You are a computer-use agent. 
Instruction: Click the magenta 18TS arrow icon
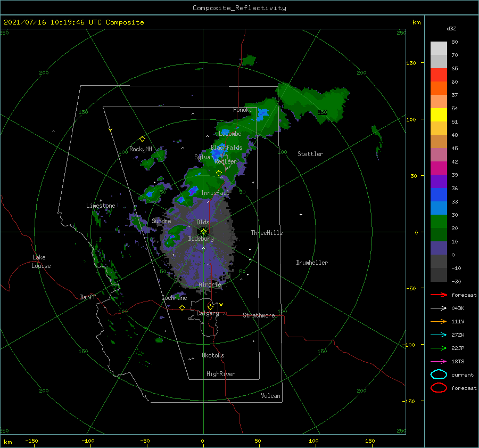pyautogui.click(x=439, y=362)
